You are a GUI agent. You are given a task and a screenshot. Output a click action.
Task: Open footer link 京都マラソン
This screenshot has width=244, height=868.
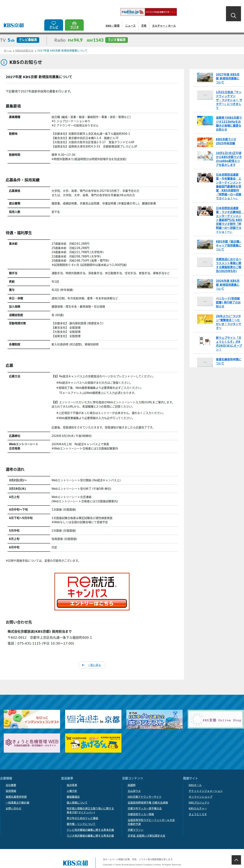[135, 830]
